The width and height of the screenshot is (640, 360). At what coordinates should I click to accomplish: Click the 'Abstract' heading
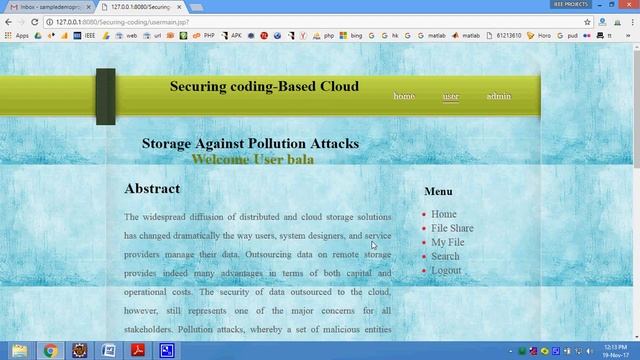point(152,189)
